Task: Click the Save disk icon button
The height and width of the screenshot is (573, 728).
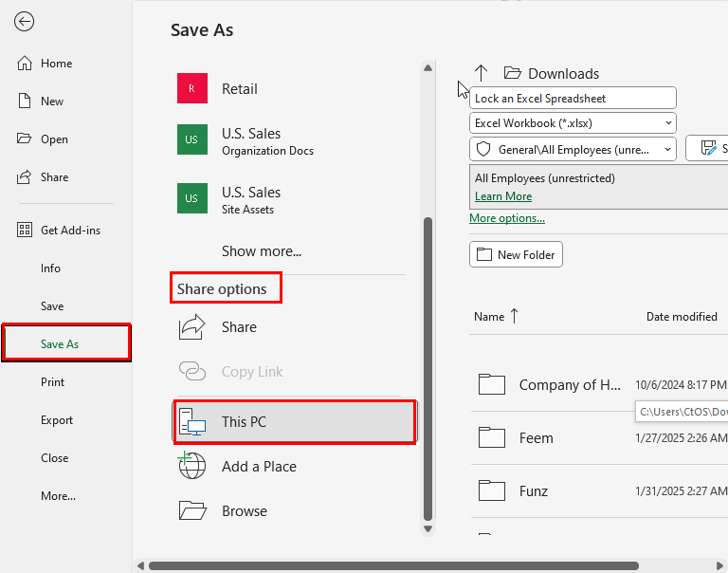Action: click(x=708, y=148)
